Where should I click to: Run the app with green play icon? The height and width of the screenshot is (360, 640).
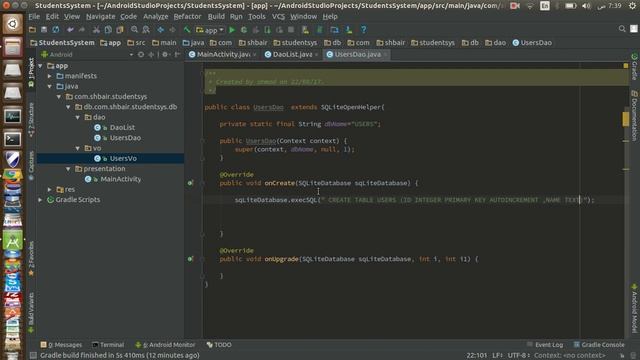[x=232, y=30]
